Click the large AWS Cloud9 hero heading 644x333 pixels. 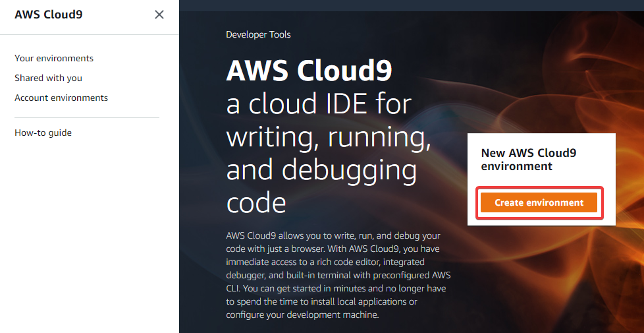(309, 71)
